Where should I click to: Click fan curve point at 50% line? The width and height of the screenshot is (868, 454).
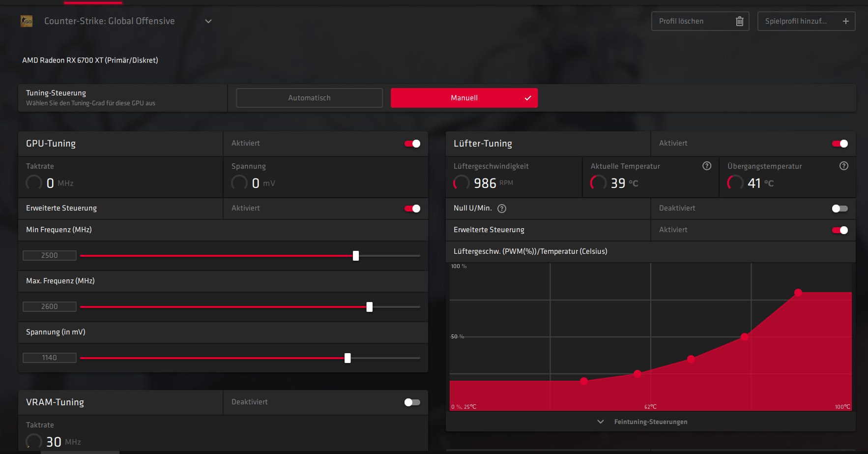745,337
